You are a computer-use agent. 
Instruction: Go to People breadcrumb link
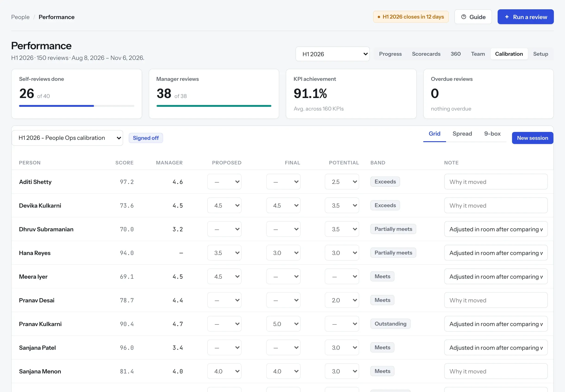20,17
